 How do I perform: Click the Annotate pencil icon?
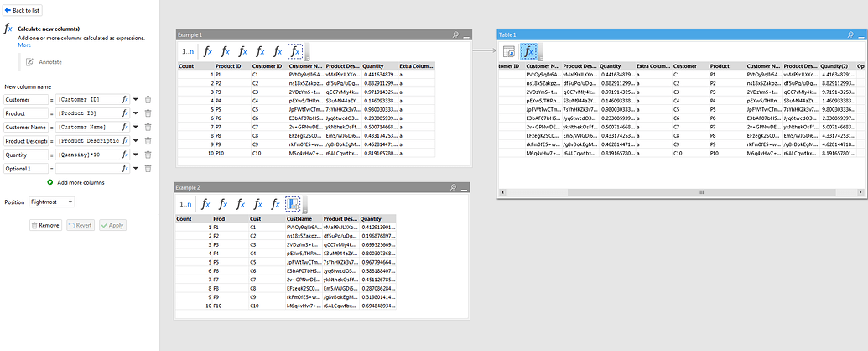coord(29,62)
